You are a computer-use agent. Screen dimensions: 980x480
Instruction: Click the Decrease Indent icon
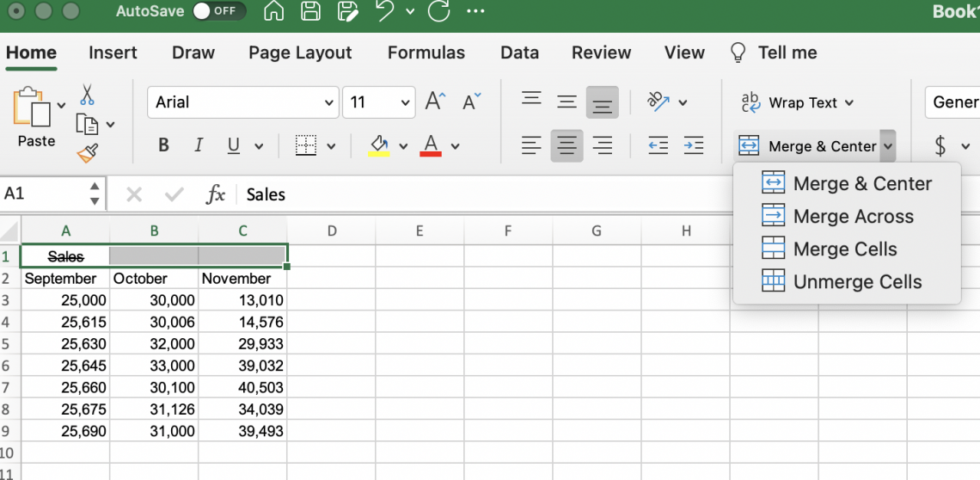coord(658,145)
